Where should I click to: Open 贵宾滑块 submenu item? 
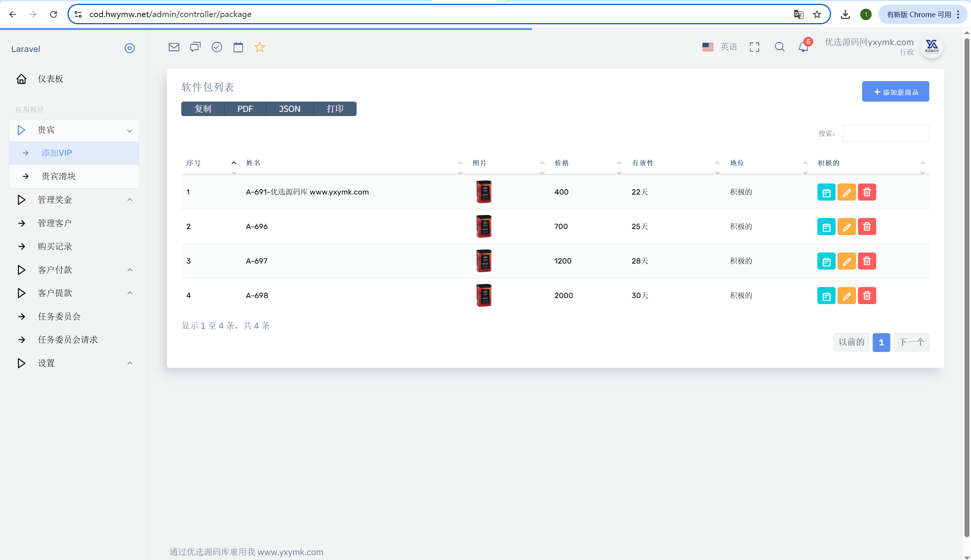point(58,176)
